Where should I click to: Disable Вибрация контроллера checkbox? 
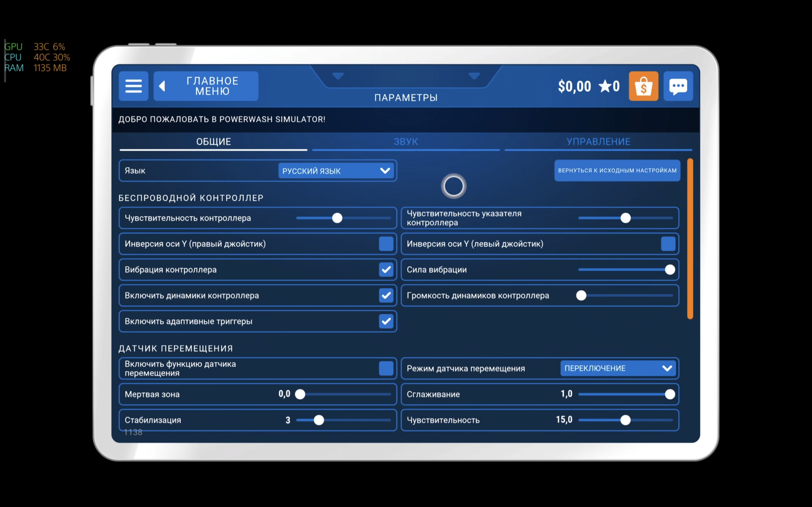[x=386, y=270]
